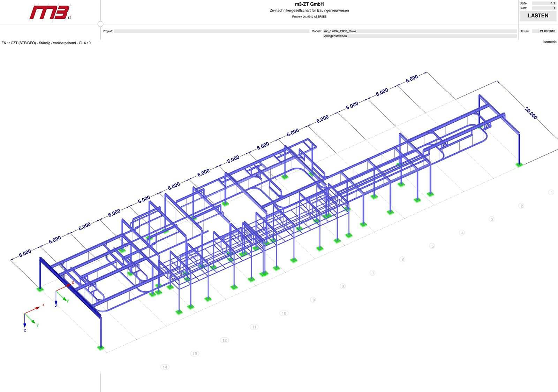Click the Isometrie view label

[x=549, y=42]
